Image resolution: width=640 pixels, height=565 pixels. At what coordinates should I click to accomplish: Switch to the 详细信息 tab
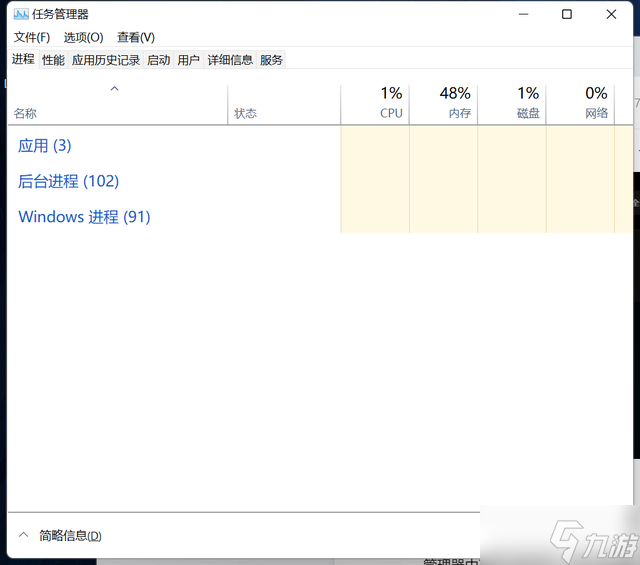click(230, 60)
